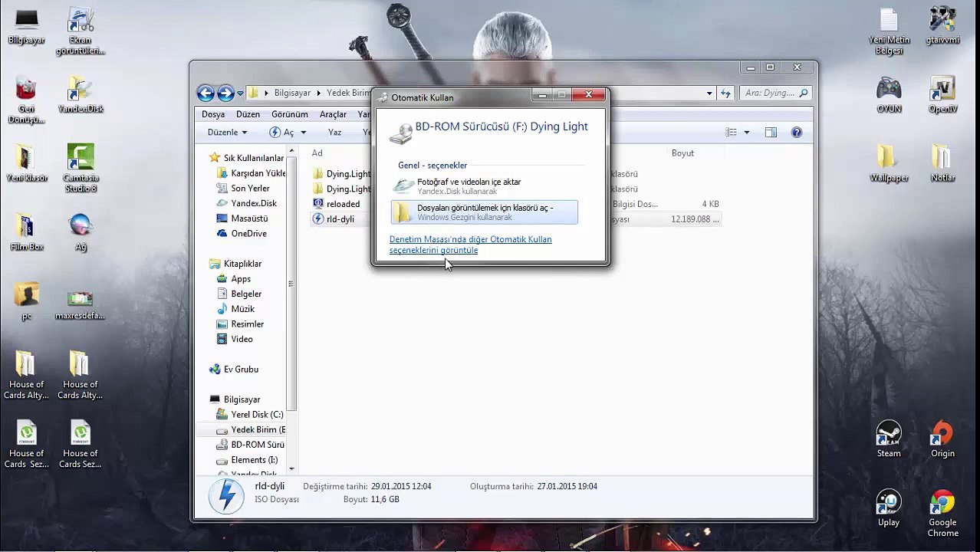The image size is (980, 552).
Task: Open the Geri Dönüşüm recycle bin
Action: (26, 100)
